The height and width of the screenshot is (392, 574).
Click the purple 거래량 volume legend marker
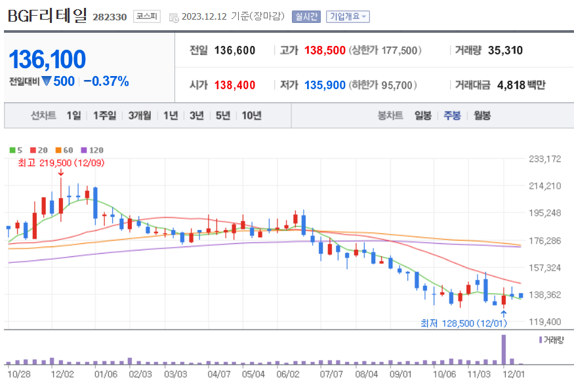point(541,340)
